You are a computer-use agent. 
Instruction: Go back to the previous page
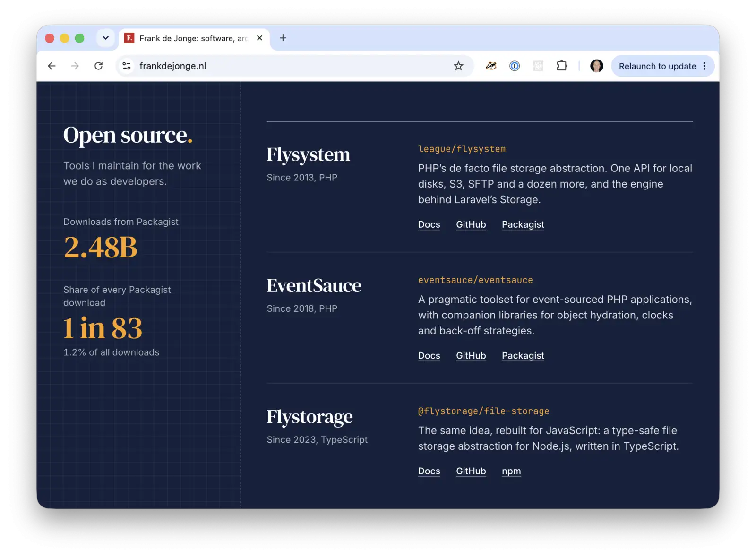tap(52, 66)
